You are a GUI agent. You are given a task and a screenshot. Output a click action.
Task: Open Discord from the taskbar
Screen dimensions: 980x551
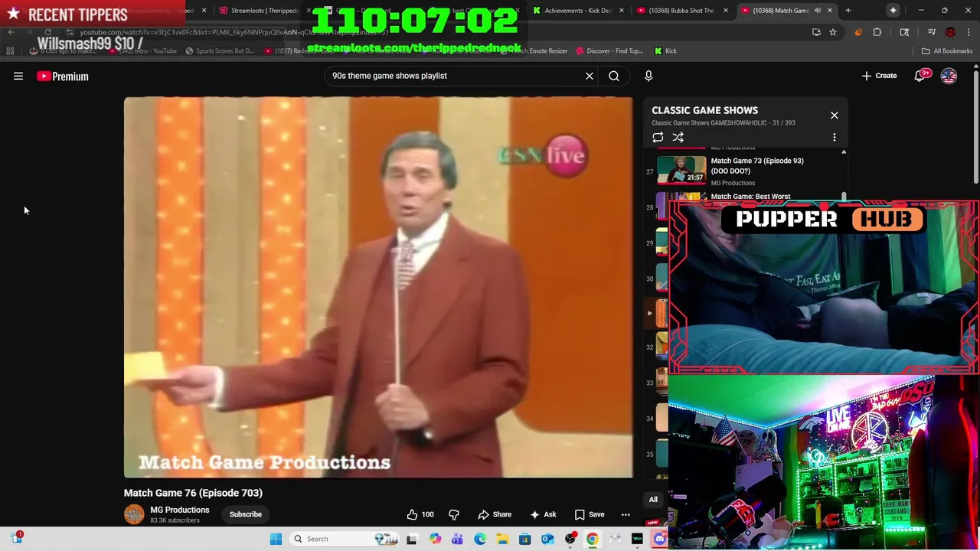660,539
